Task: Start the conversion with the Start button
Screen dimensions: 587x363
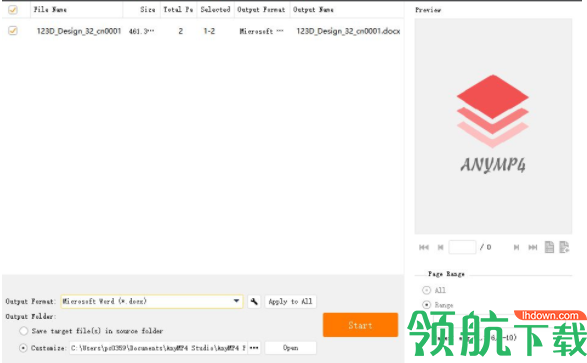Action: point(360,325)
